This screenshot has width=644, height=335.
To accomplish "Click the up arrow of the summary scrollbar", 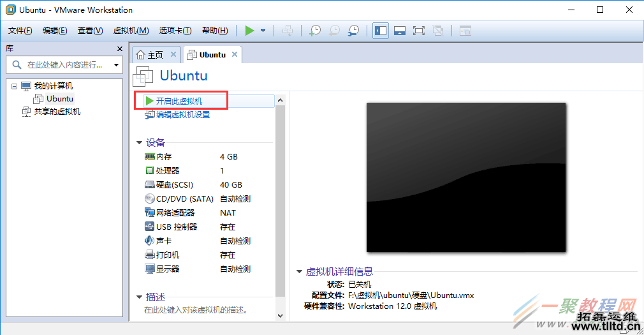I will [x=280, y=100].
